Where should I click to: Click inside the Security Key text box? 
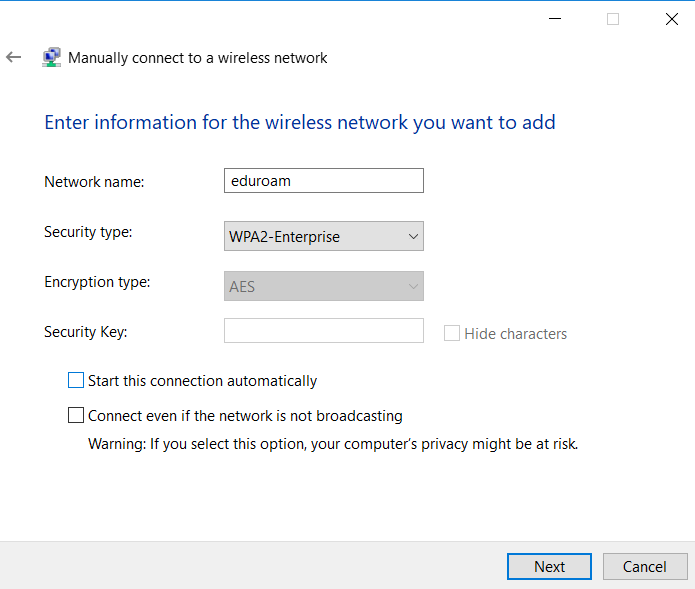(324, 331)
